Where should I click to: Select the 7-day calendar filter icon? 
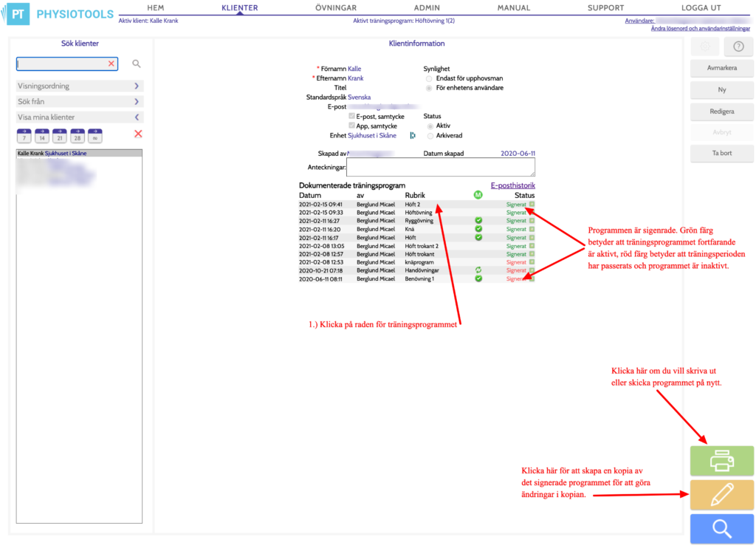point(24,136)
